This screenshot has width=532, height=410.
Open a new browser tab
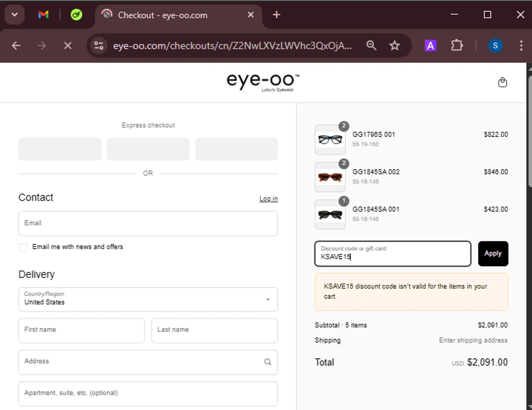point(277,15)
